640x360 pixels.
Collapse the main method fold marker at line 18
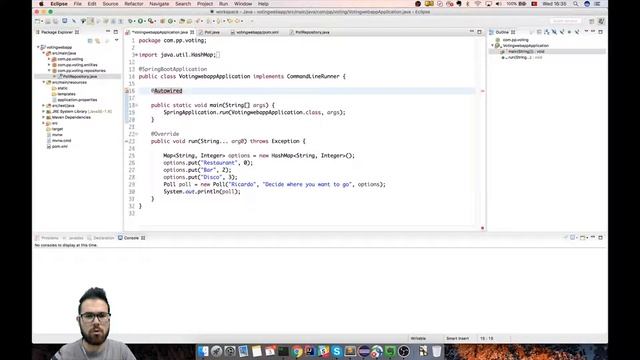click(x=136, y=105)
